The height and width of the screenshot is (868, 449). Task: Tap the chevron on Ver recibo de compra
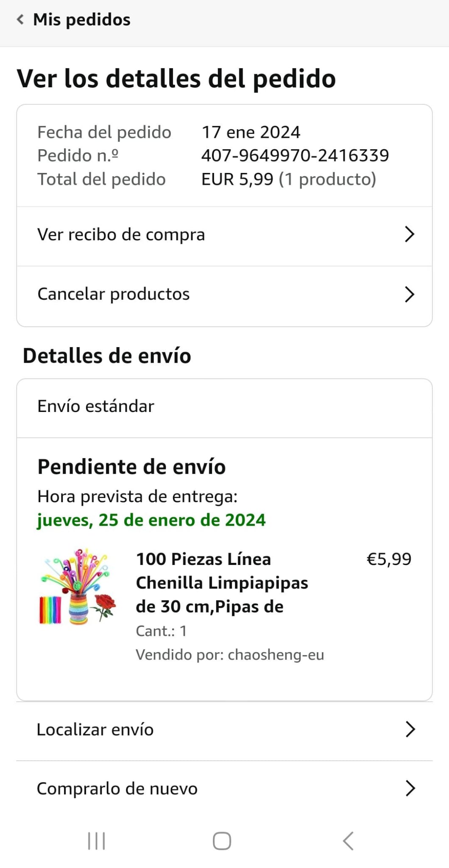[x=409, y=234]
